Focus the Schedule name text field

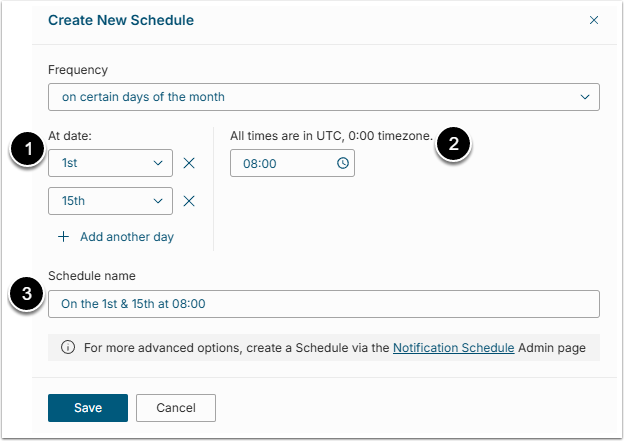(323, 304)
